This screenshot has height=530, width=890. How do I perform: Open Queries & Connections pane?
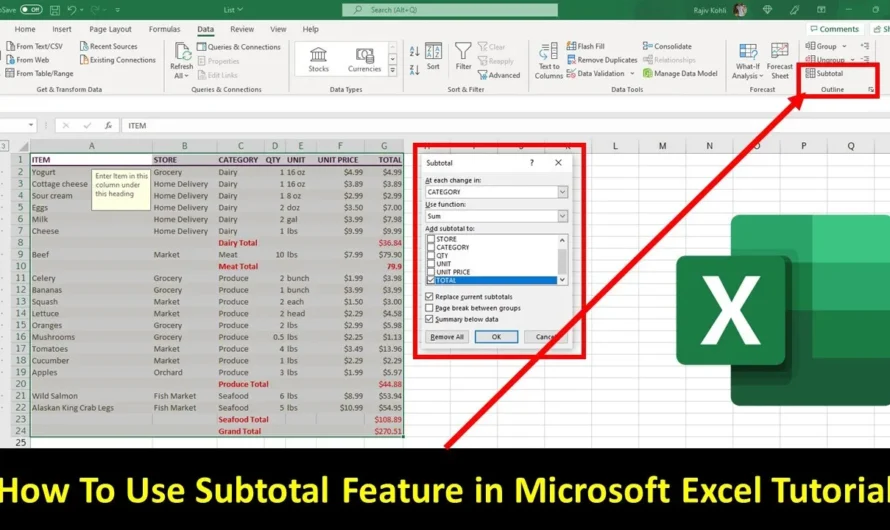[x=238, y=47]
